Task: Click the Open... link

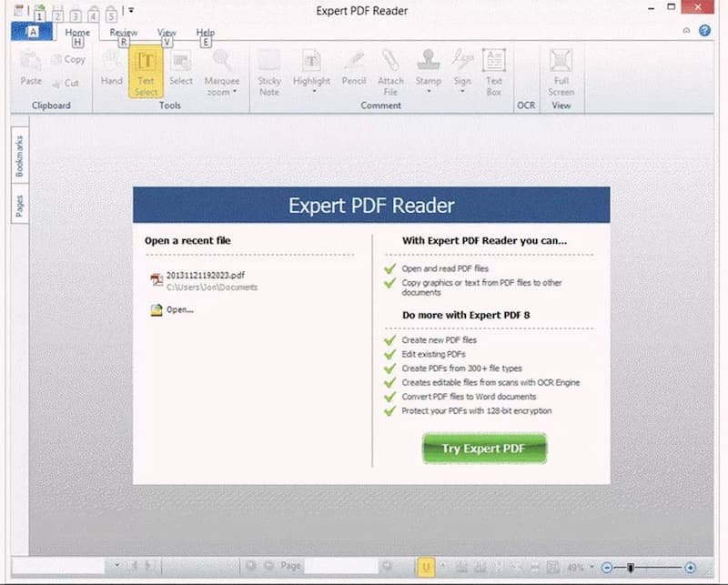Action: click(180, 309)
